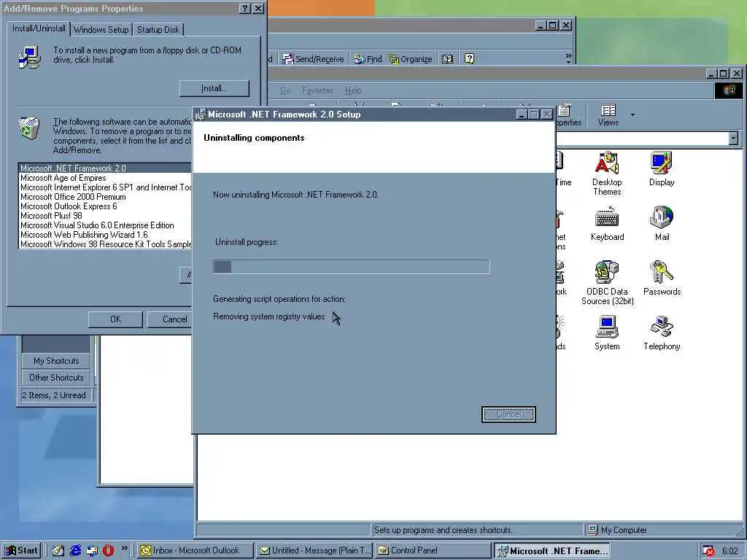The width and height of the screenshot is (747, 560).
Task: Switch to Control Panel taskbar button
Action: pyautogui.click(x=433, y=551)
